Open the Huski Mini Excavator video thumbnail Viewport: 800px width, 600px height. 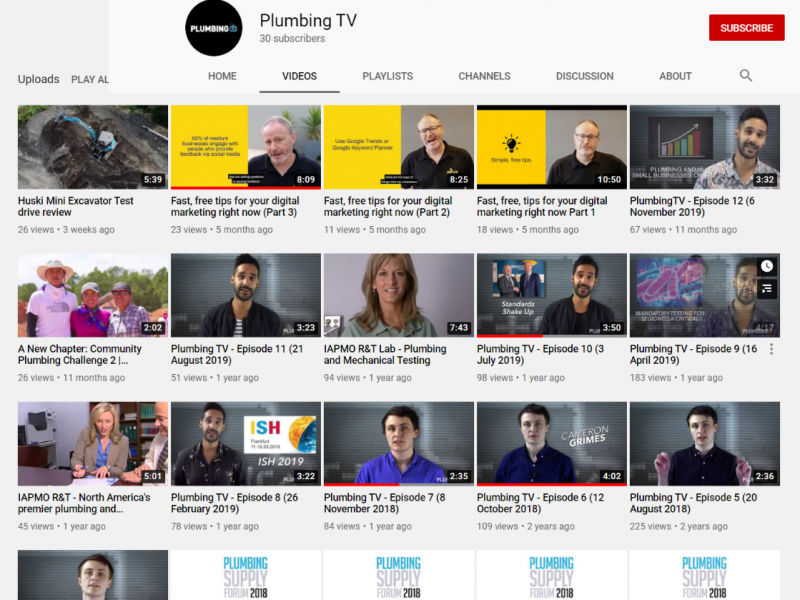pos(93,147)
